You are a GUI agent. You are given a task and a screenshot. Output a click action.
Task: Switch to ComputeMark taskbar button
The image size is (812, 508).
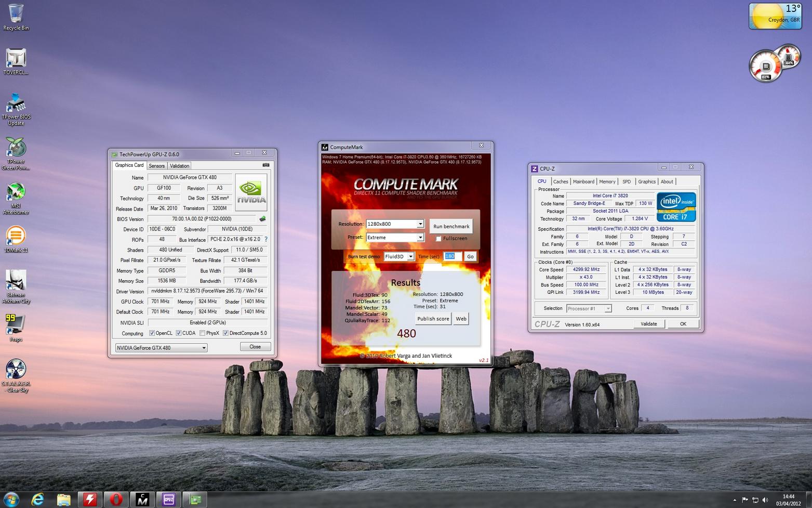pos(142,500)
